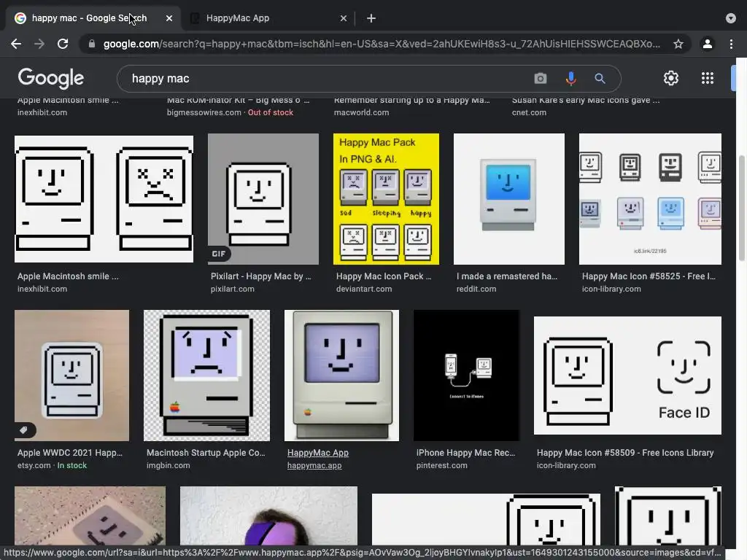Close the HappyMac App tab

[344, 18]
